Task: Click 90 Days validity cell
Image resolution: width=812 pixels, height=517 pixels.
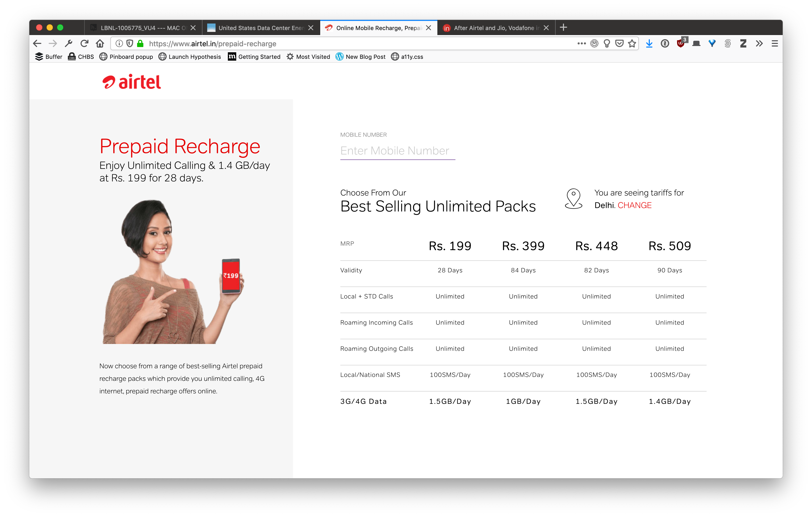Action: click(x=670, y=270)
